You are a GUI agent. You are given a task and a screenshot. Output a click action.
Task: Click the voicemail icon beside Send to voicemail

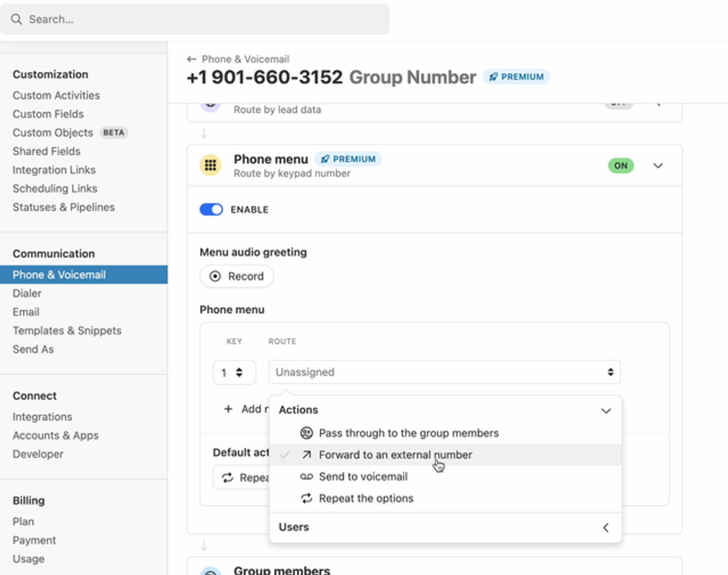coord(306,477)
